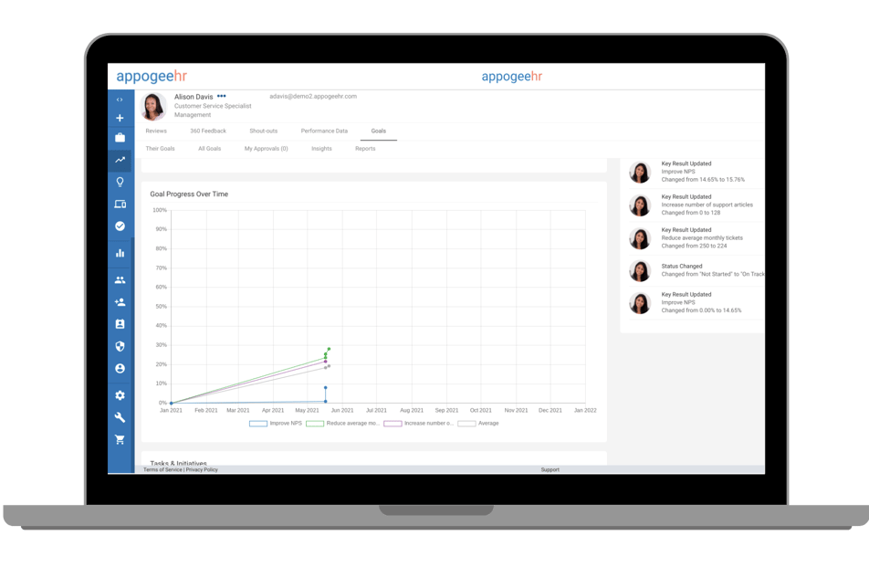
Task: Open the settings gear icon
Action: click(x=120, y=395)
